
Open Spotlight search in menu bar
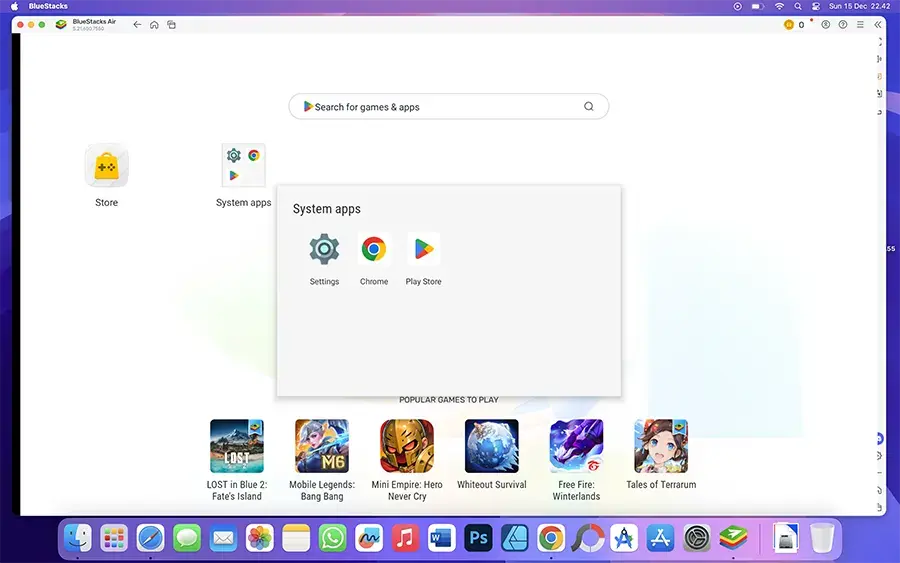point(798,6)
